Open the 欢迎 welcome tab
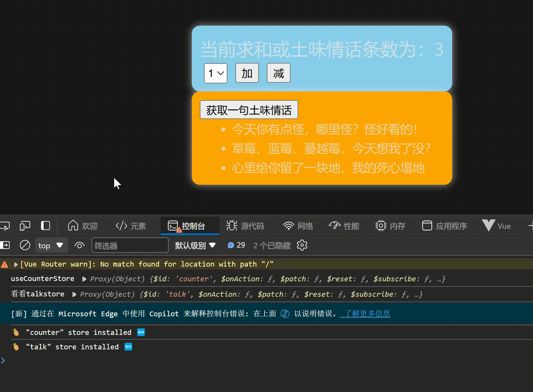This screenshot has width=533, height=392. point(83,226)
